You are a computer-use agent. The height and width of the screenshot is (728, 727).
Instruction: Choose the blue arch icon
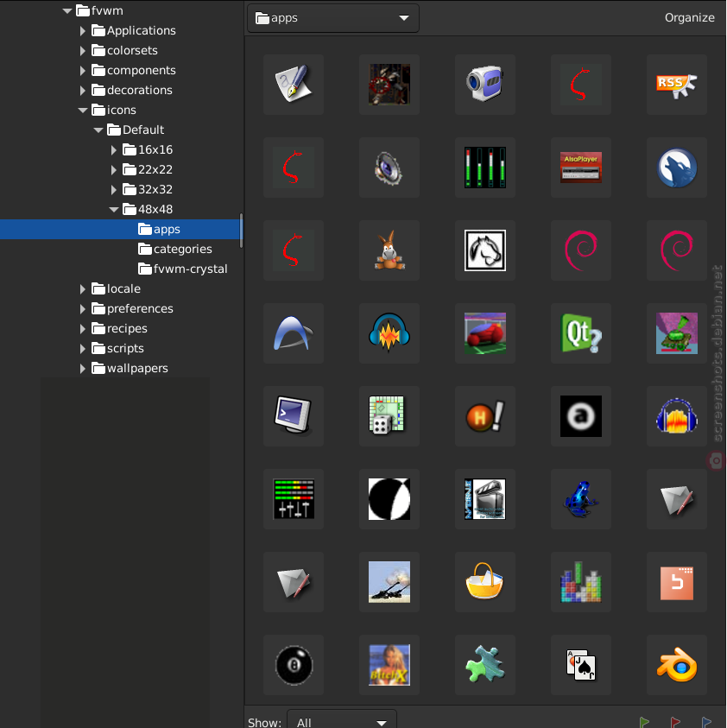tap(294, 333)
